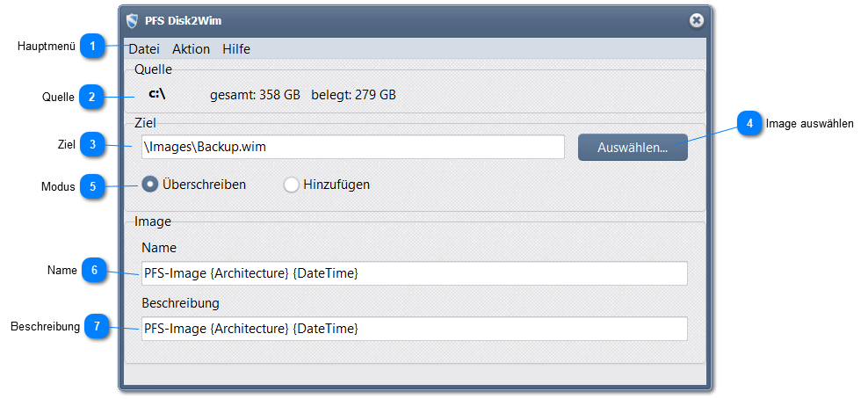This screenshot has width=868, height=399.
Task: Click the PFS Disk2Wim shield icon
Action: coord(133,20)
